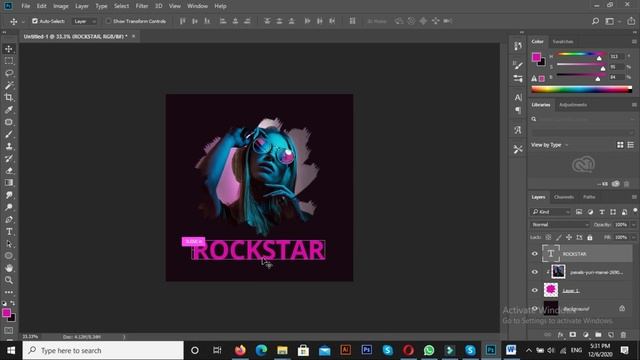Open the Image menu
Viewport: 640px width, 360px height.
(61, 6)
